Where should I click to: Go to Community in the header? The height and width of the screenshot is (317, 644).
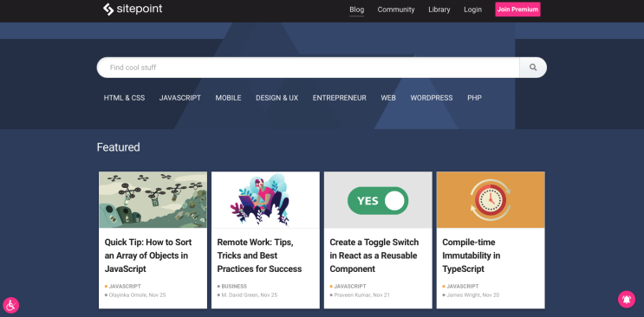[x=396, y=10]
